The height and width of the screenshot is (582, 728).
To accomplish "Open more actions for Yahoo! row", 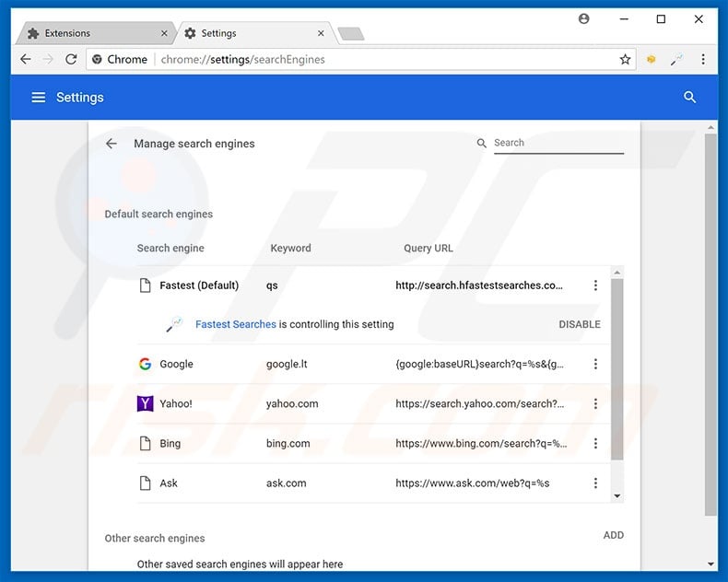I will pos(595,403).
